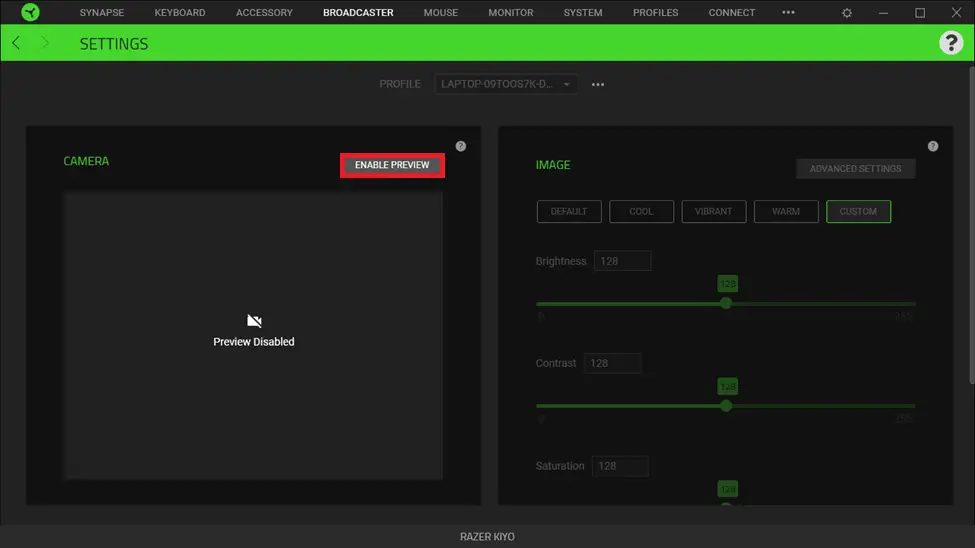Click the Contrast value input field
The width and height of the screenshot is (975, 548).
[x=612, y=363]
